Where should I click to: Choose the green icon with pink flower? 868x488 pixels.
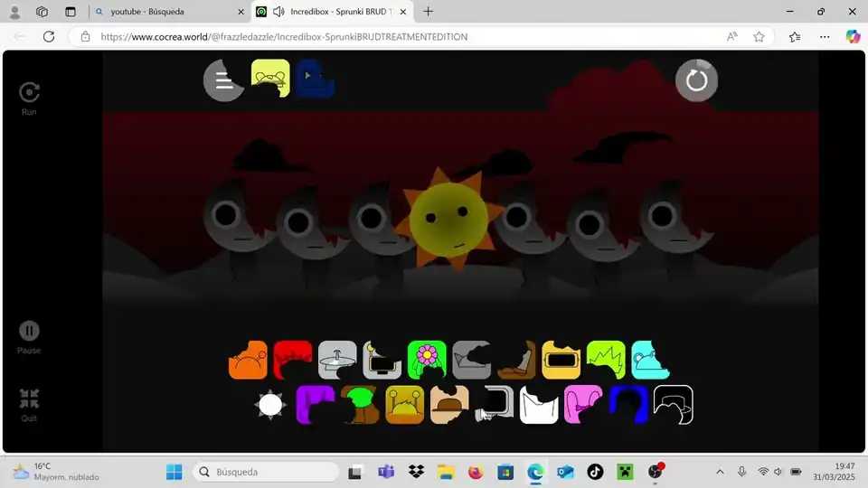tap(427, 361)
